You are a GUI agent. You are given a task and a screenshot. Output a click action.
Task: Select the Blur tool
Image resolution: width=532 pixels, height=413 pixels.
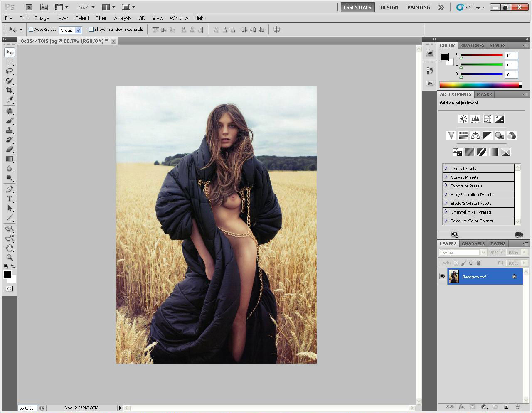[x=10, y=168]
